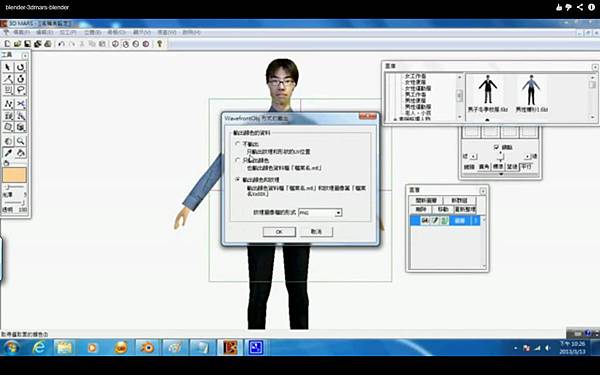This screenshot has height=375, width=600.
Task: Toggle layer visibility icon on selected layer row
Action: (424, 220)
